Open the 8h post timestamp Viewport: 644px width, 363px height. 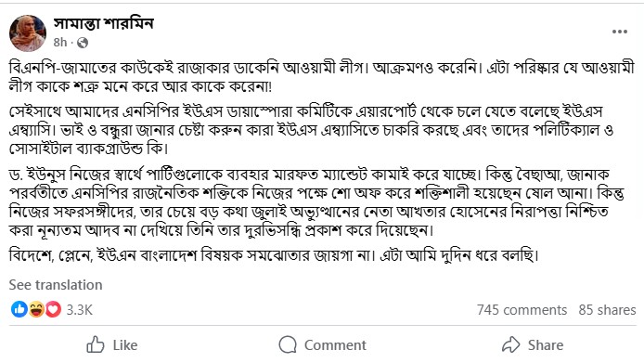[x=60, y=42]
